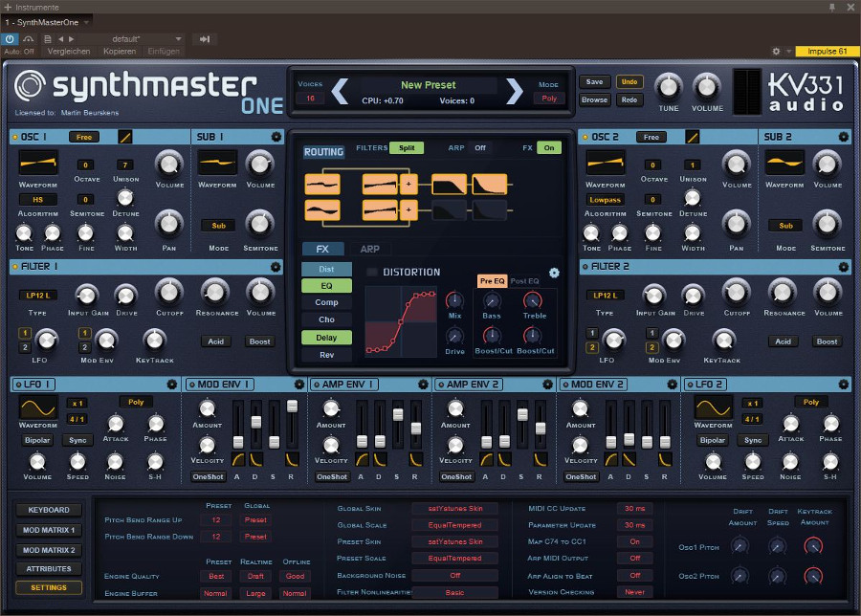Viewport: 861px width, 616px height.
Task: Click the Redo button
Action: coord(629,99)
